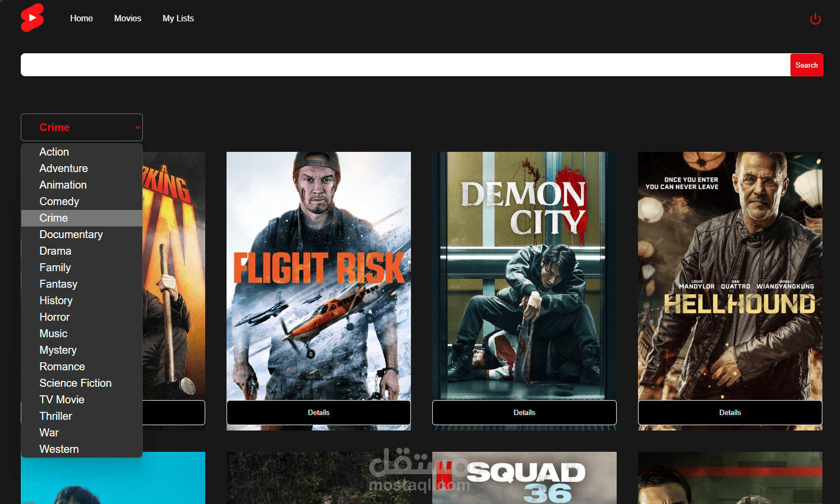Click the movie search text field
840x504 pixels.
click(x=406, y=65)
